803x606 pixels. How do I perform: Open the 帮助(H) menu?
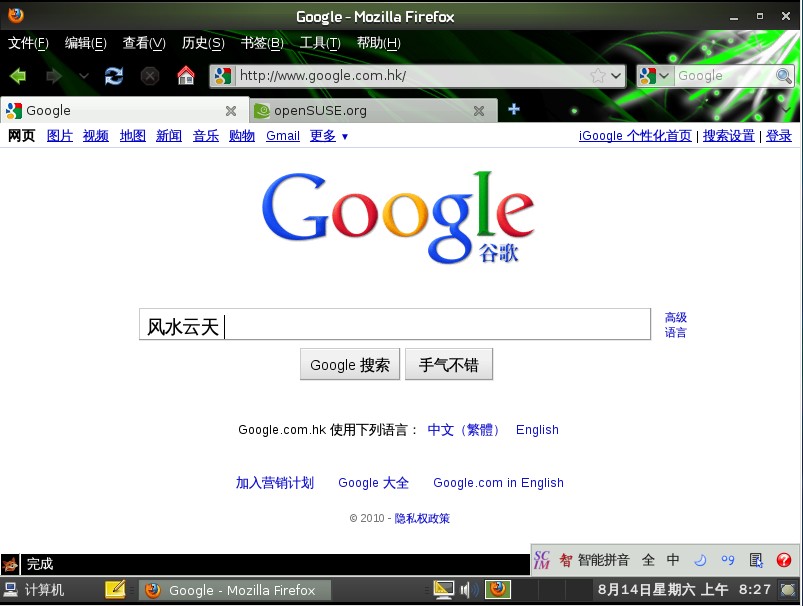[x=378, y=43]
